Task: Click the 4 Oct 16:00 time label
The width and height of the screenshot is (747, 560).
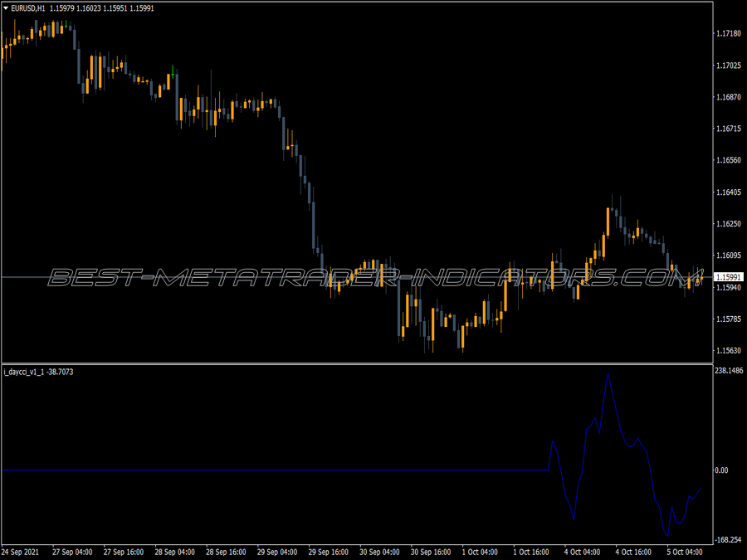Action: [x=633, y=552]
